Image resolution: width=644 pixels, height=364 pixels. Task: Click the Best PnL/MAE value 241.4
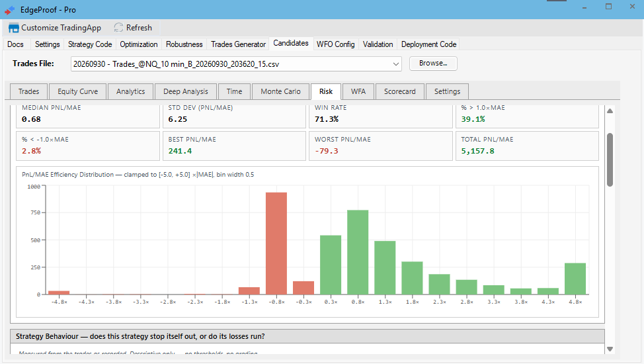click(180, 151)
